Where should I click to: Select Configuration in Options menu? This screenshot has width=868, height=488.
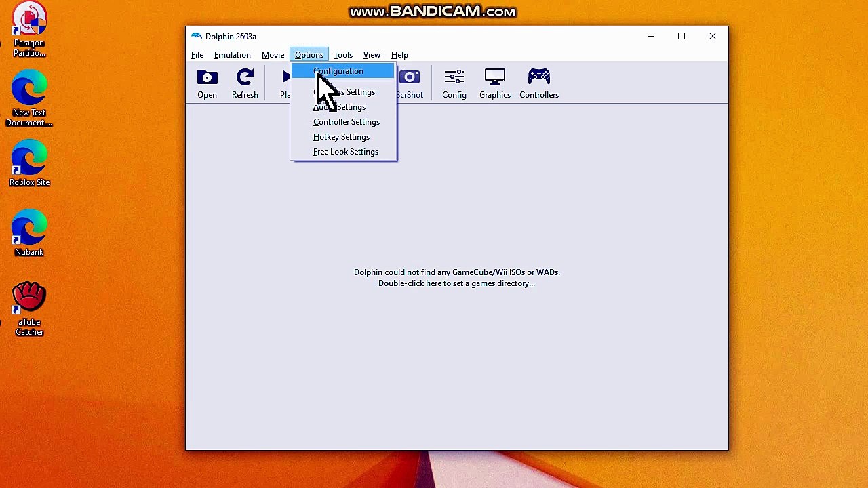[343, 71]
